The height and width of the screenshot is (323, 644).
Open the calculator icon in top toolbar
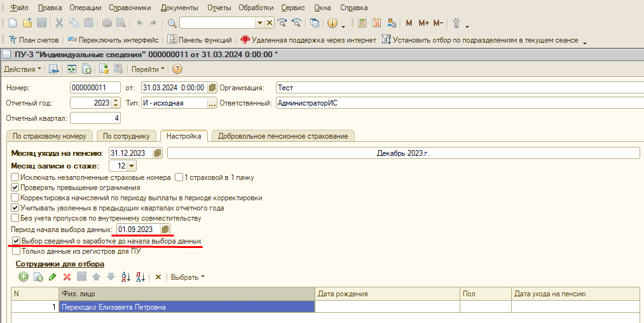(362, 23)
